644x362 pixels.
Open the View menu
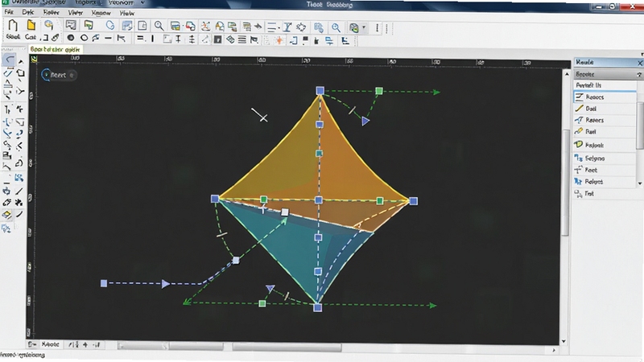[x=75, y=13]
